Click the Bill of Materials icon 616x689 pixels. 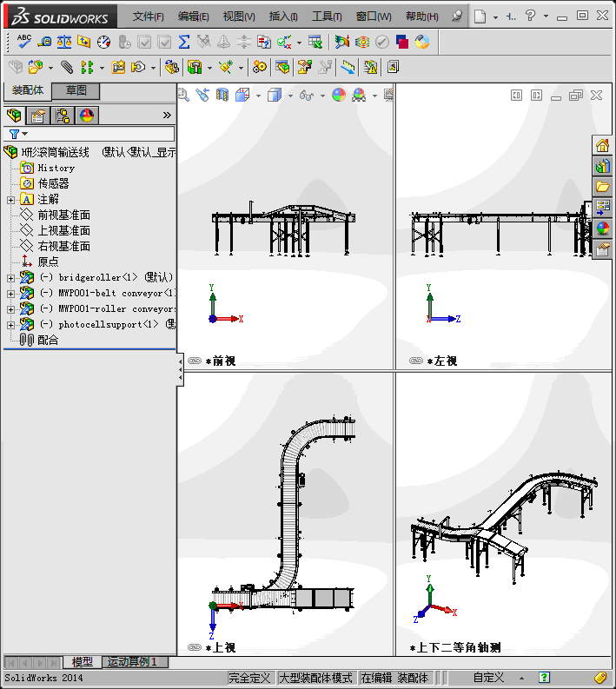pos(282,67)
